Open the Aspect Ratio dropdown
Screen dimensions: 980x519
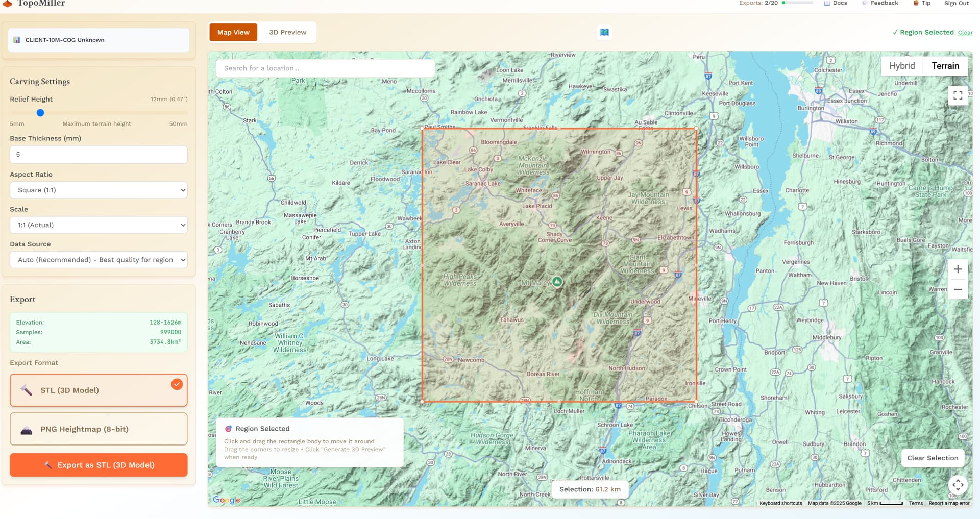coord(99,190)
